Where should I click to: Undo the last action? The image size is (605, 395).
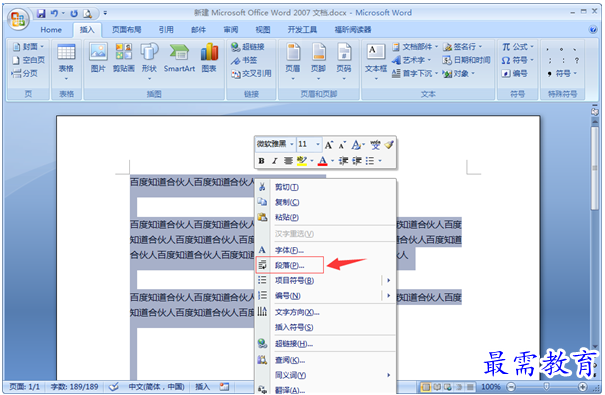coord(54,14)
